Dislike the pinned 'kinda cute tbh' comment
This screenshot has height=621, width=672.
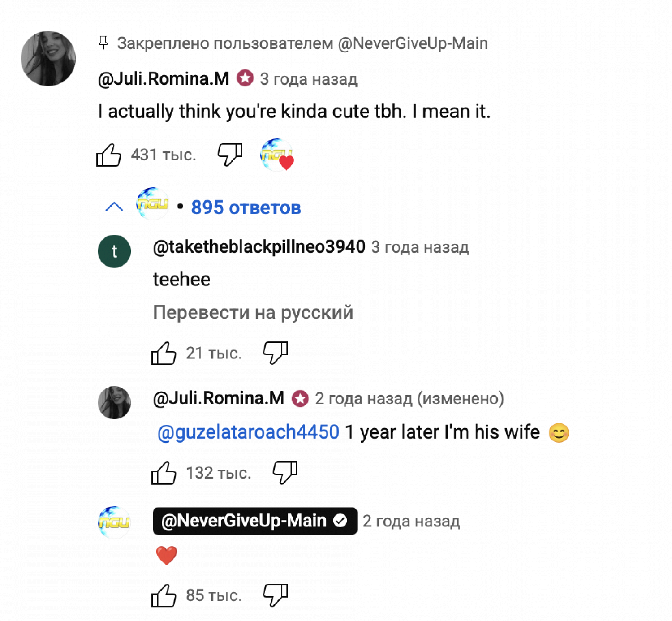tap(230, 155)
